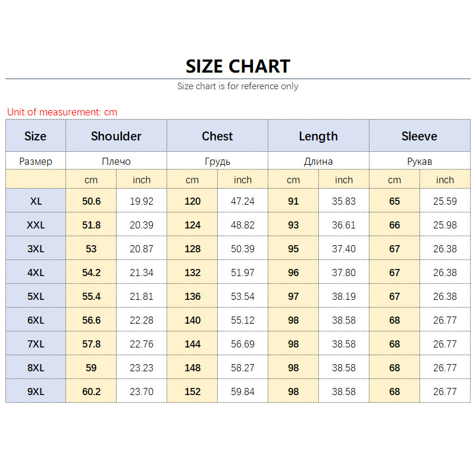Click the XXL size row label
Screen dimensions: 476x476
click(36, 225)
